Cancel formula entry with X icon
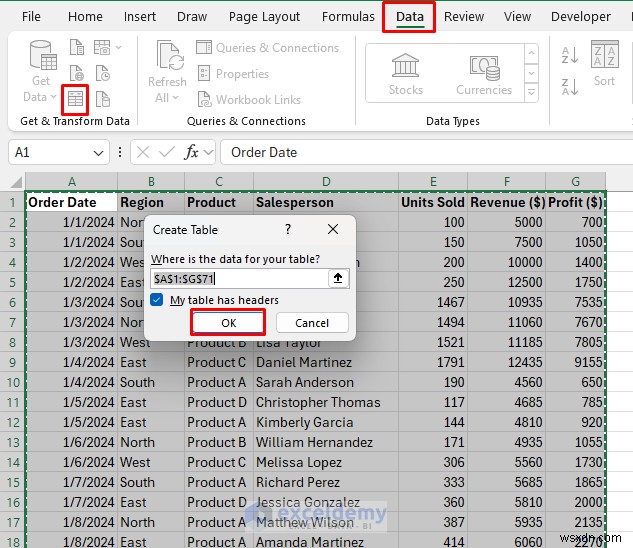The image size is (633, 548). point(143,152)
